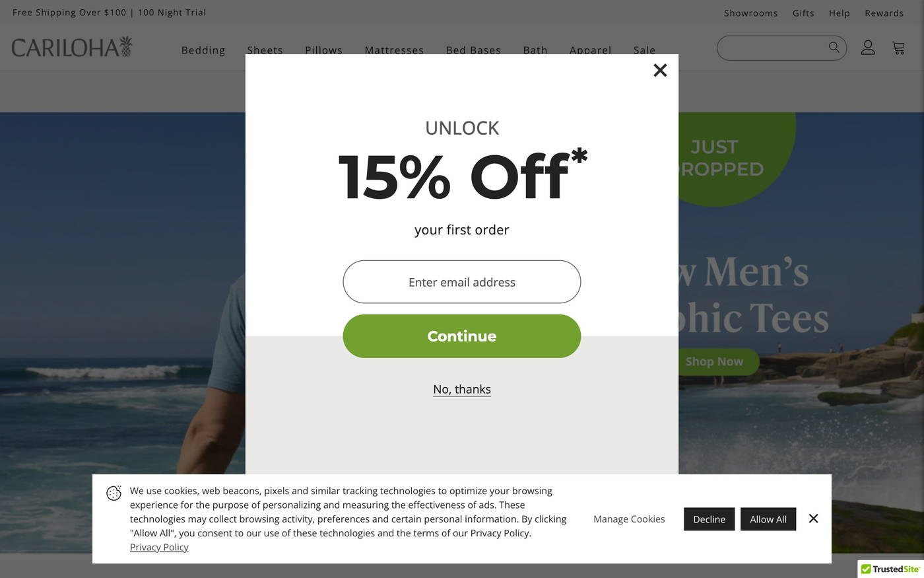Open the shopping cart icon

coord(898,48)
